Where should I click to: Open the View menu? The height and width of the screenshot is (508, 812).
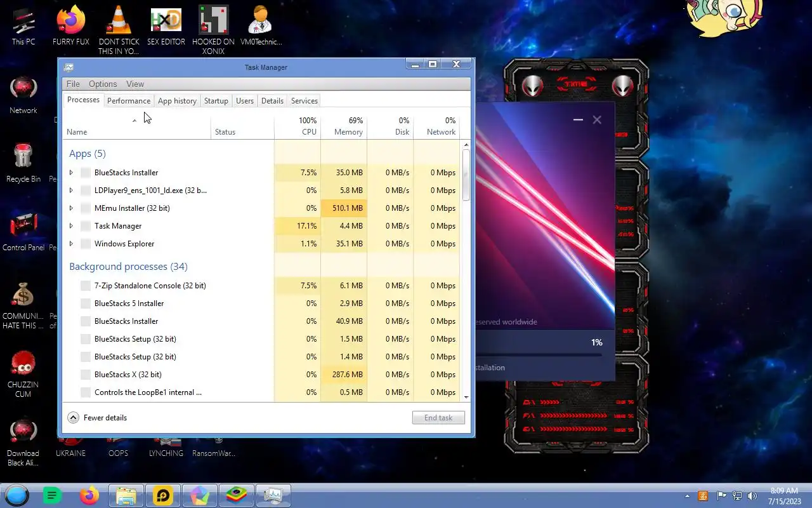(x=135, y=84)
